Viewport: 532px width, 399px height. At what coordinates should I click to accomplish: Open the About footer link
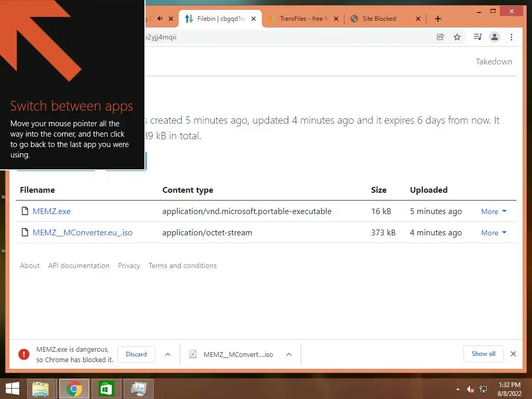pyautogui.click(x=30, y=265)
